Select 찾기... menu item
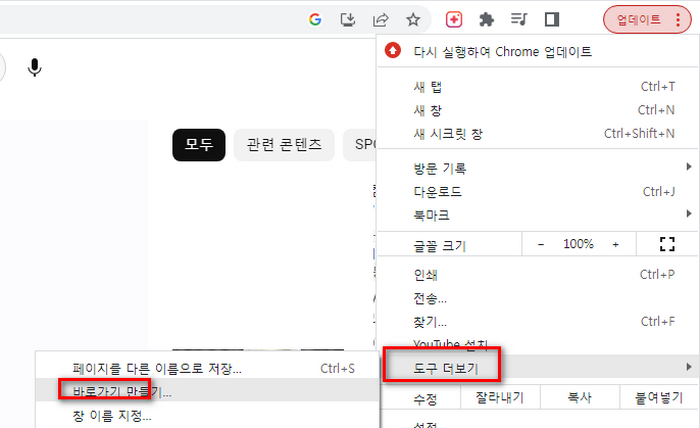700x428 pixels. pyautogui.click(x=538, y=321)
